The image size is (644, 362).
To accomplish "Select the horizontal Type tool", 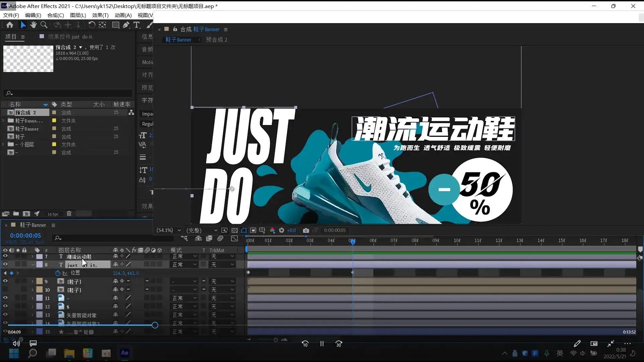I will pos(137,25).
